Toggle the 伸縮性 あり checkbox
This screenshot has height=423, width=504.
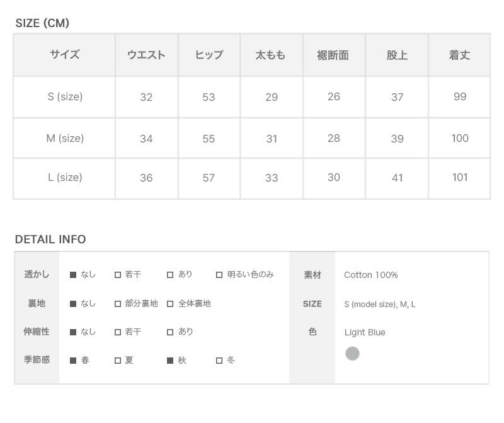point(170,332)
